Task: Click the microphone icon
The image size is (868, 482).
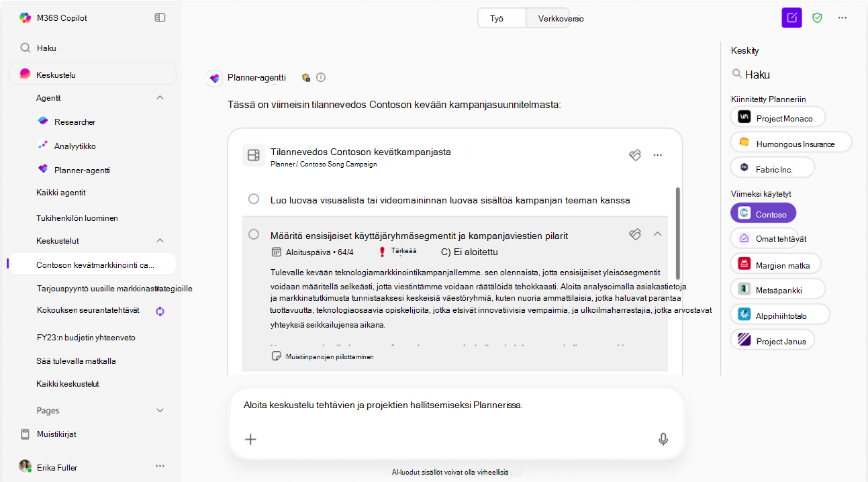Action: click(663, 439)
